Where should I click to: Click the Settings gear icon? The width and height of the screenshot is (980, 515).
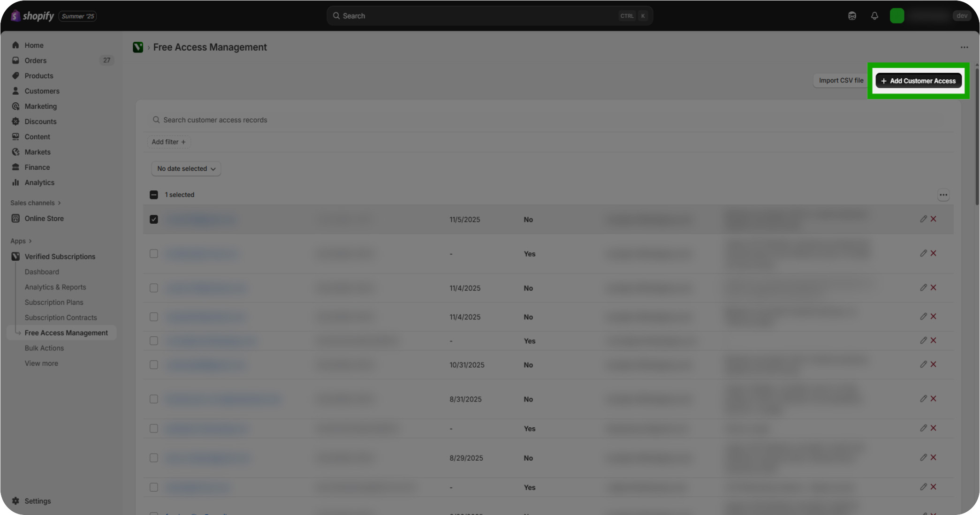[15, 501]
